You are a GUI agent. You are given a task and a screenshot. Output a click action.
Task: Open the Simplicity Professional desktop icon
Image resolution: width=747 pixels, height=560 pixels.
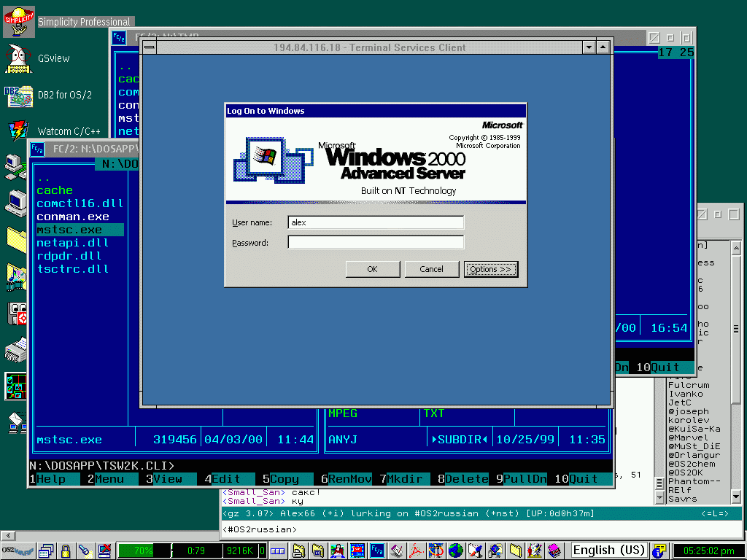(18, 21)
